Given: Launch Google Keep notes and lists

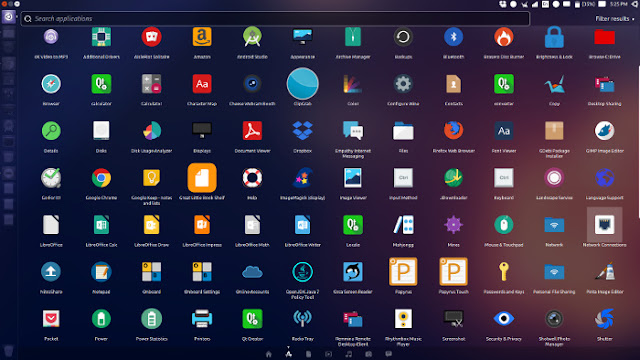Looking at the screenshot, I should (x=151, y=178).
